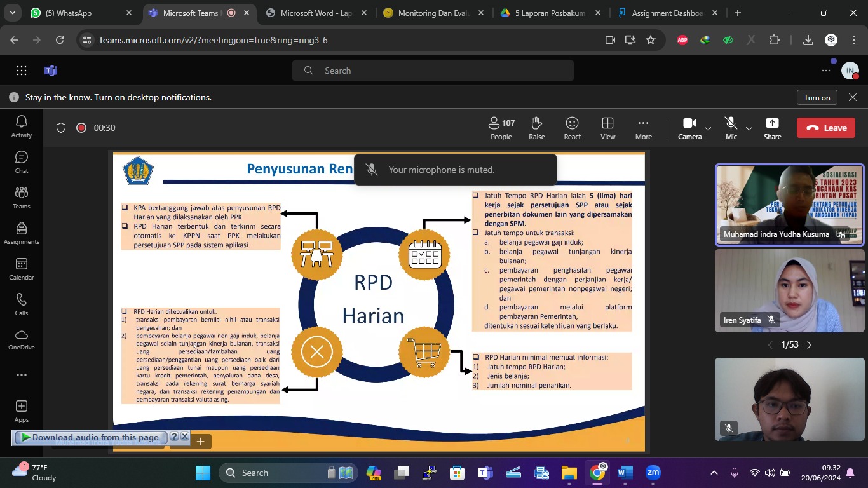The width and height of the screenshot is (868, 488).
Task: Click the AdBlock Plus extension icon
Action: [x=682, y=40]
